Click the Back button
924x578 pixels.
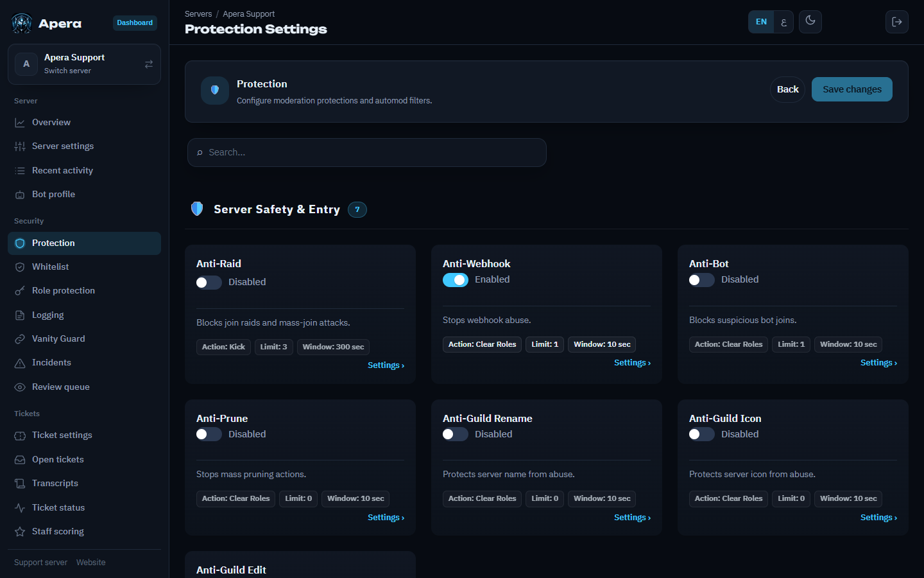point(787,89)
